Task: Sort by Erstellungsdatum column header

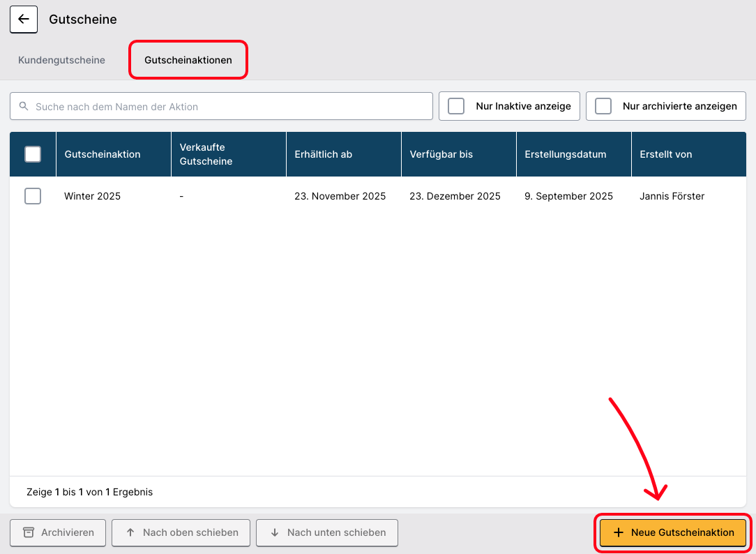Action: pyautogui.click(x=566, y=154)
